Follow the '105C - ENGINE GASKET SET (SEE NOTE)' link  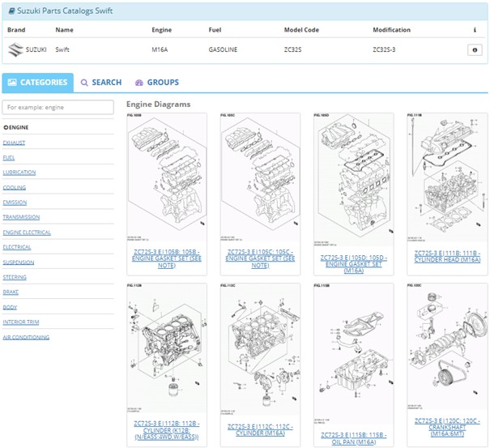click(260, 258)
